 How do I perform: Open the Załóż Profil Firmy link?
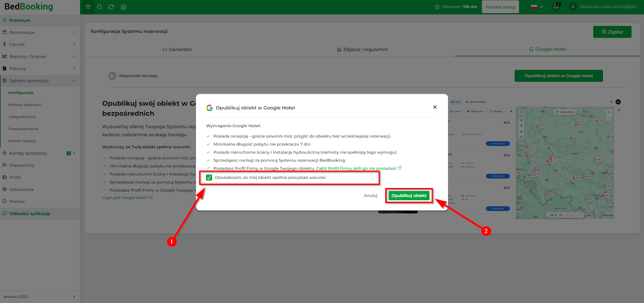359,168
